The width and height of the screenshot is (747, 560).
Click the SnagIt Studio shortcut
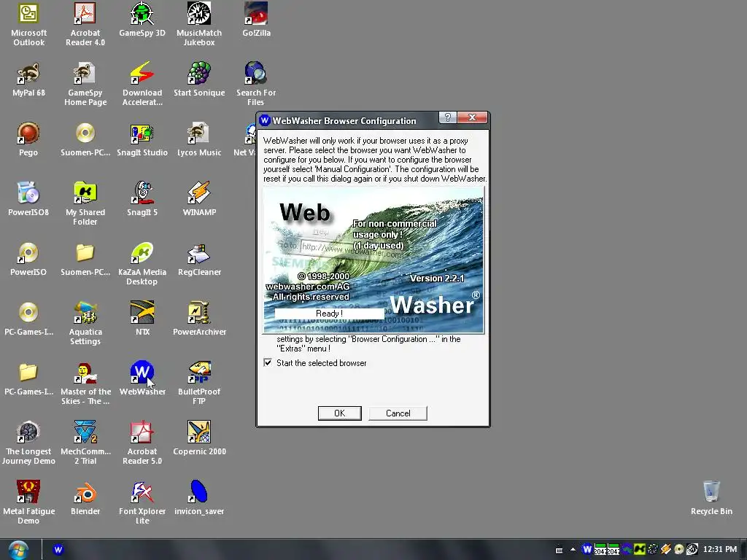tap(142, 139)
